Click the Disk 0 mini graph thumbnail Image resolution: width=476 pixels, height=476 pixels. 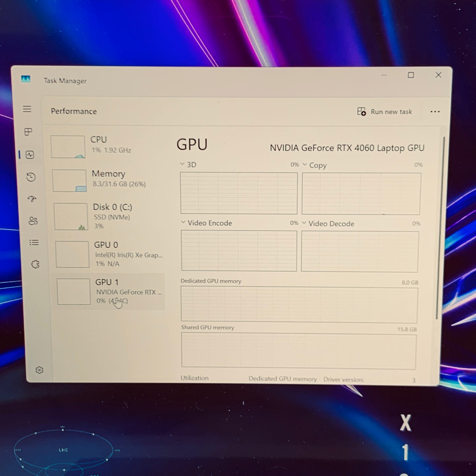(71, 216)
